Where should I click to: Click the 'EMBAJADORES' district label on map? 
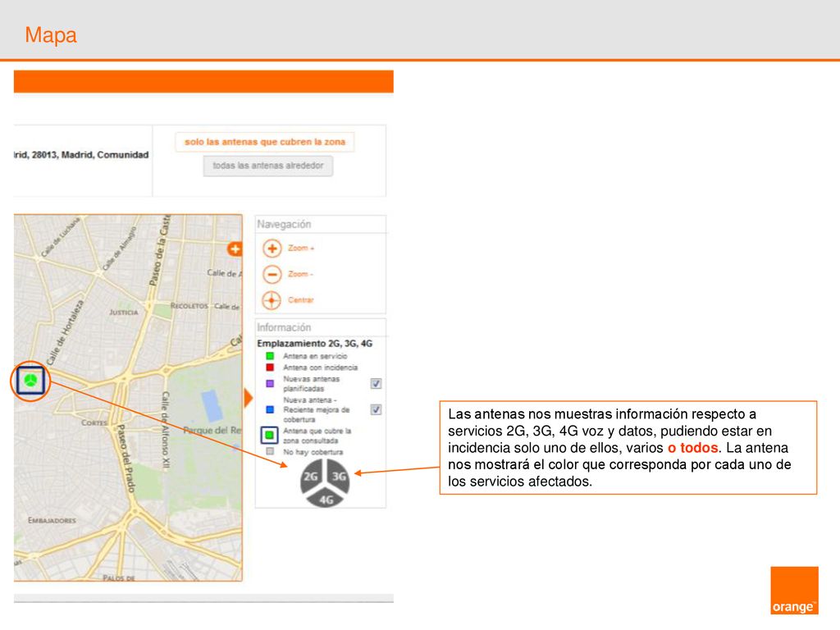click(52, 520)
